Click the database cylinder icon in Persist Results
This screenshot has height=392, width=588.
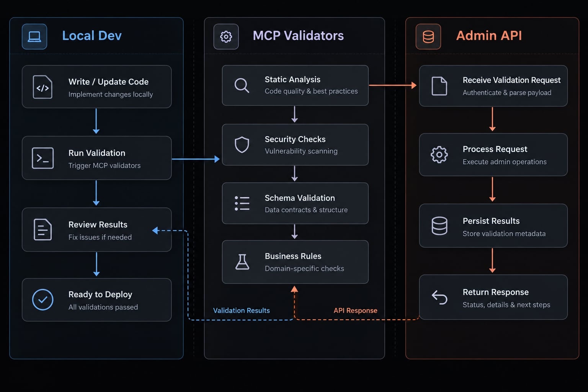pyautogui.click(x=439, y=226)
